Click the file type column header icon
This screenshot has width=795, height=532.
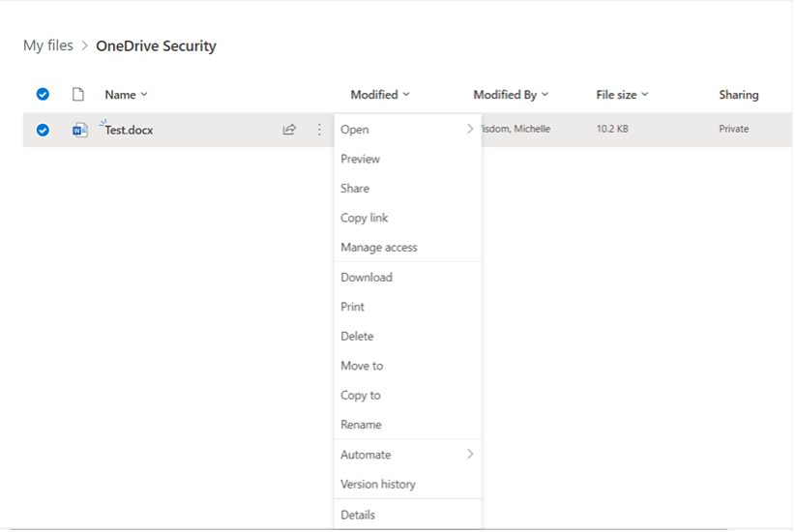[x=79, y=95]
